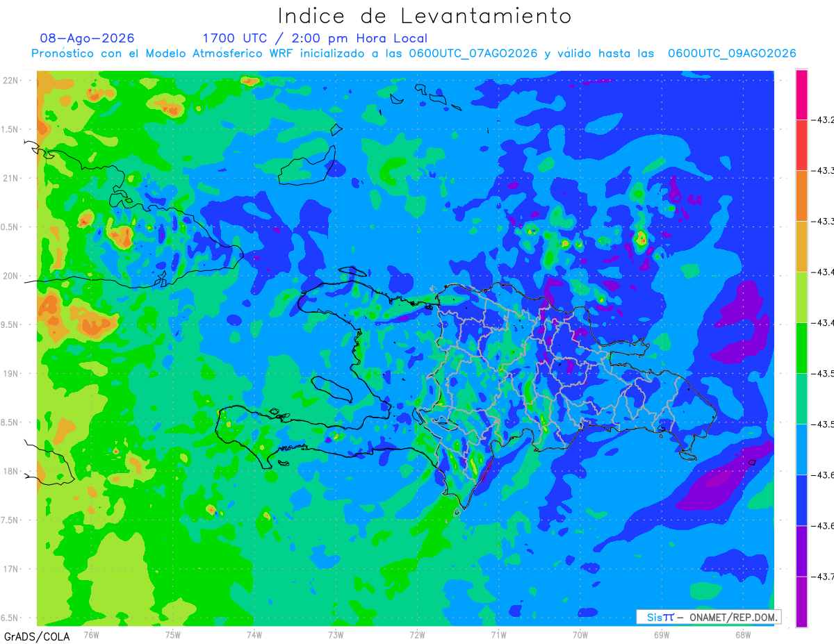Click the '71W' longitude label

(498, 634)
